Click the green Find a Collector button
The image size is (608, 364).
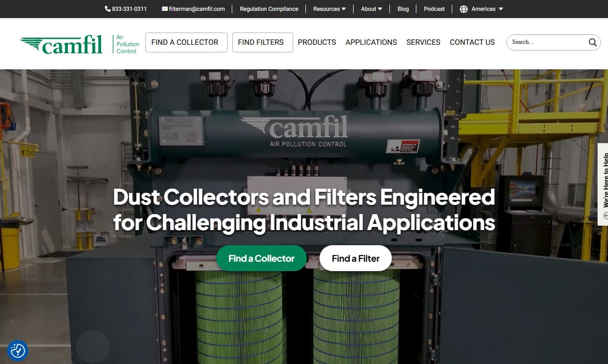click(262, 258)
